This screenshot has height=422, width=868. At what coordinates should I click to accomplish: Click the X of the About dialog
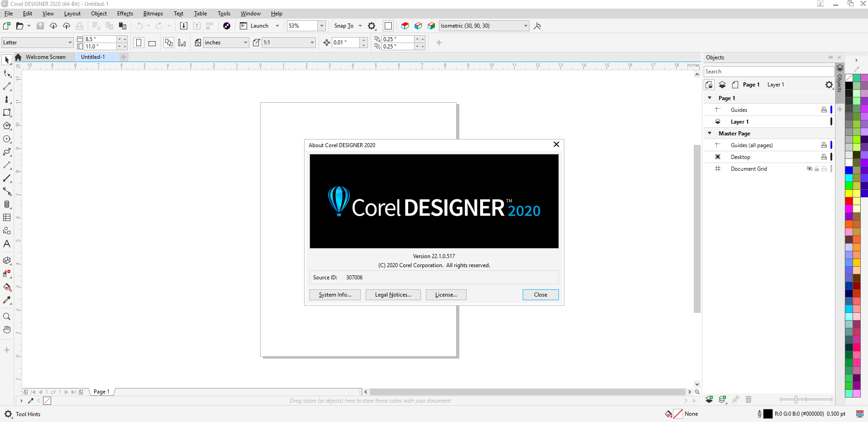(557, 144)
